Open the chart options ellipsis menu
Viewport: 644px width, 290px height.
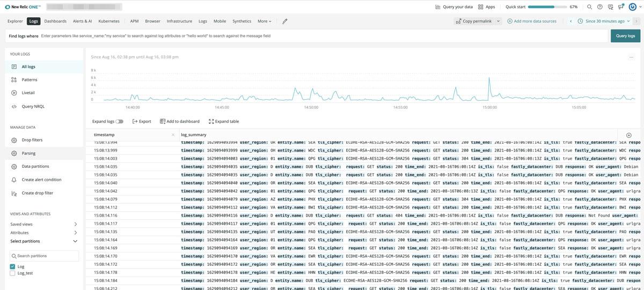(x=632, y=57)
